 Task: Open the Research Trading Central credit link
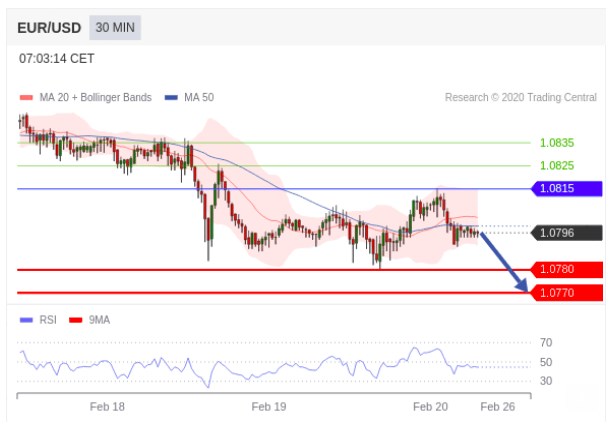[x=520, y=98]
